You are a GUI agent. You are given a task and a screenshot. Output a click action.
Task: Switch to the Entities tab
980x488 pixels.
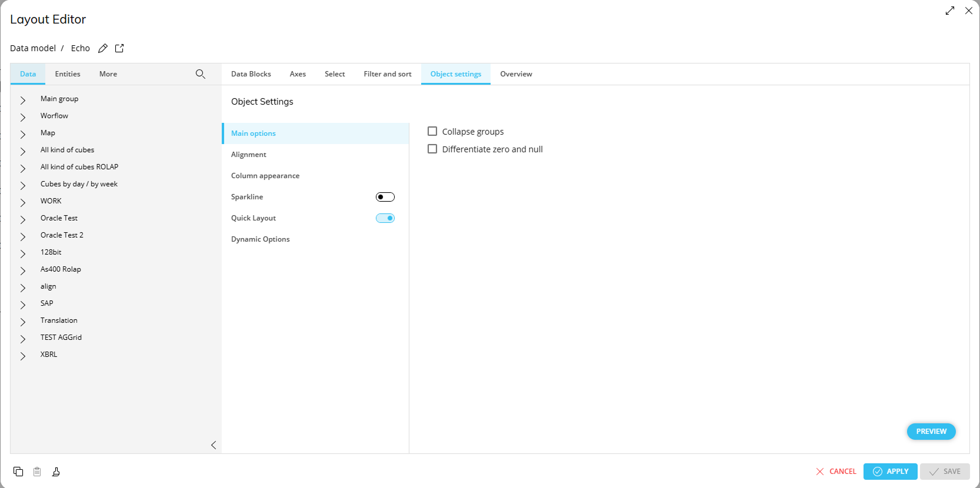click(68, 74)
